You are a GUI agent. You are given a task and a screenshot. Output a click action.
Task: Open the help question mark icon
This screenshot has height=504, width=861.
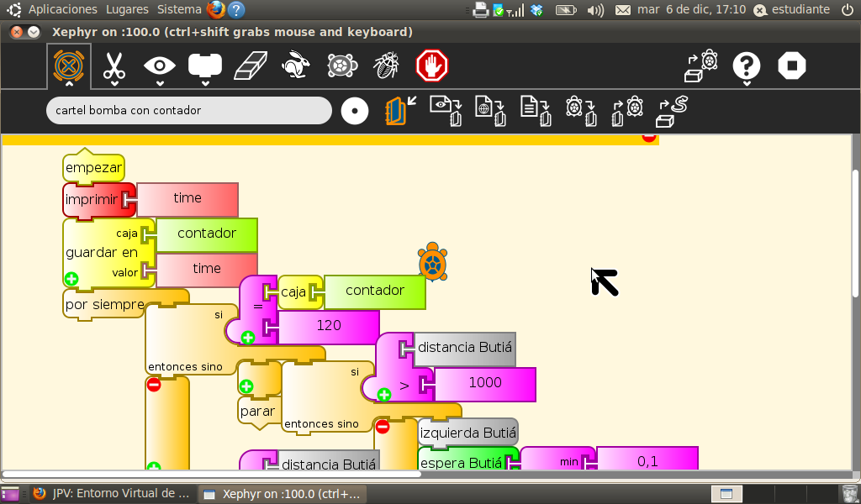(747, 66)
